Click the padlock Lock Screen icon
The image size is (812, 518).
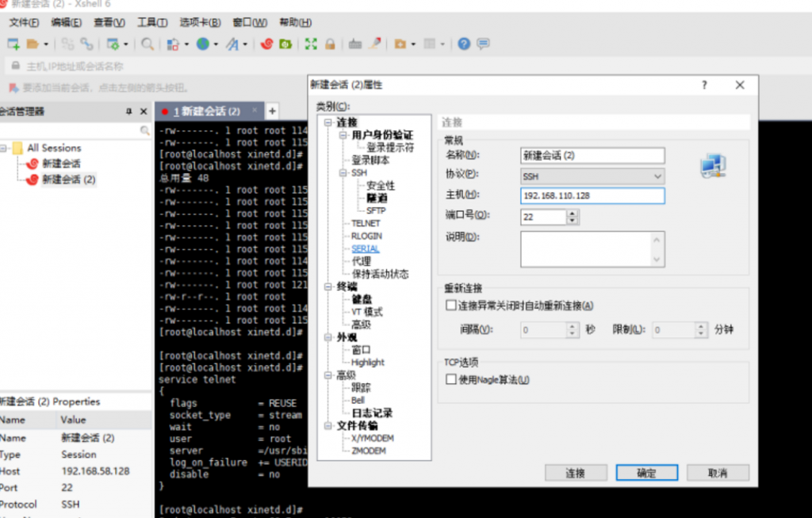coord(329,44)
